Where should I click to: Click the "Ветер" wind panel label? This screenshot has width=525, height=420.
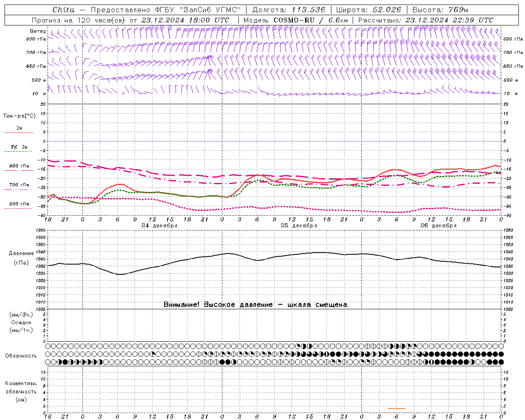tap(38, 31)
